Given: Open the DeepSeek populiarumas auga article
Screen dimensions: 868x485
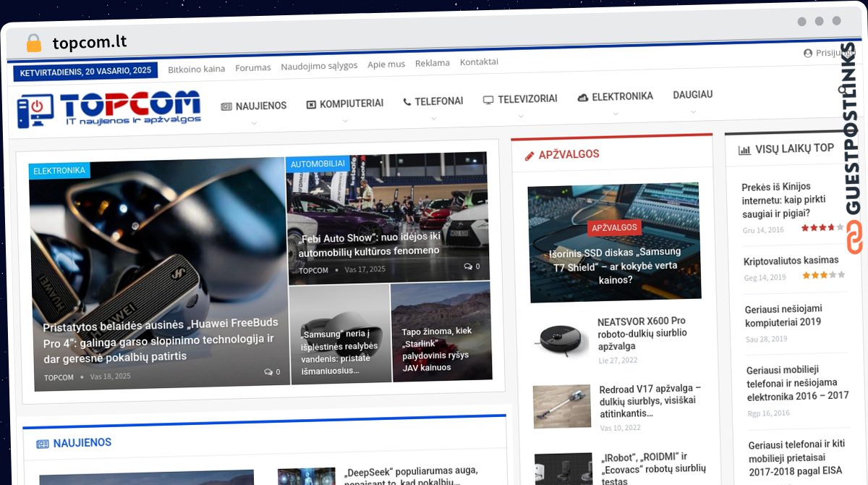Looking at the screenshot, I should coord(402,476).
